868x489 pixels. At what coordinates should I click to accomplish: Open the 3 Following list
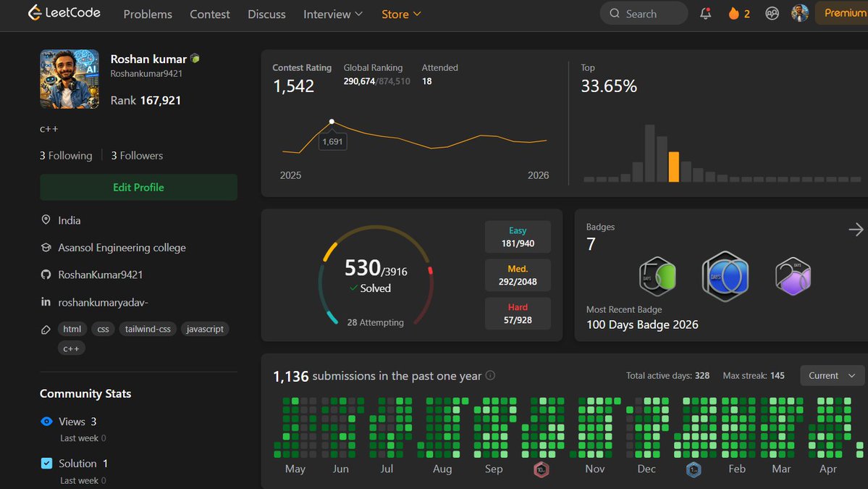(66, 156)
